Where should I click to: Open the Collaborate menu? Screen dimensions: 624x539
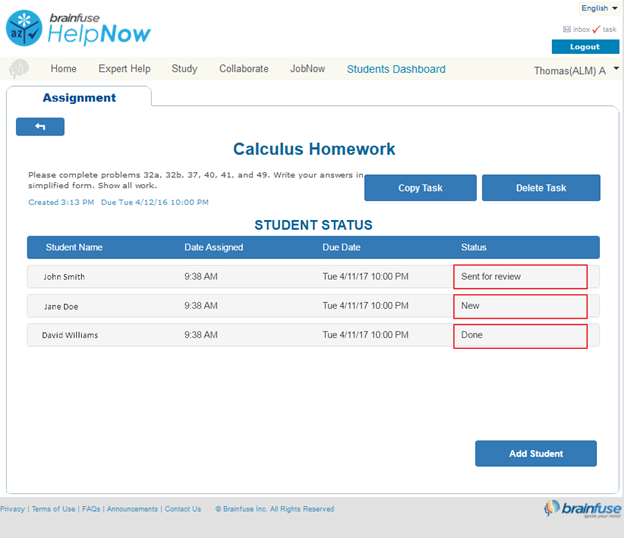coord(244,69)
